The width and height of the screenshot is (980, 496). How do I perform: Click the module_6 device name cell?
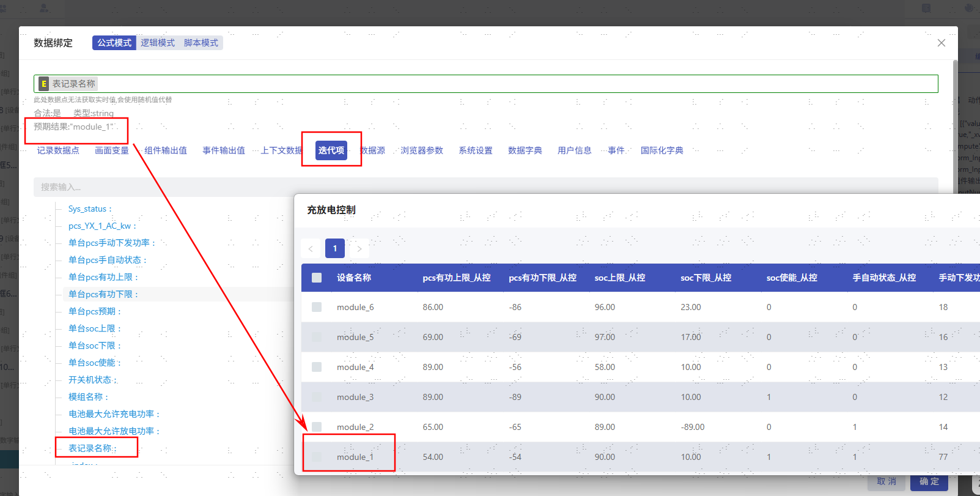click(355, 307)
